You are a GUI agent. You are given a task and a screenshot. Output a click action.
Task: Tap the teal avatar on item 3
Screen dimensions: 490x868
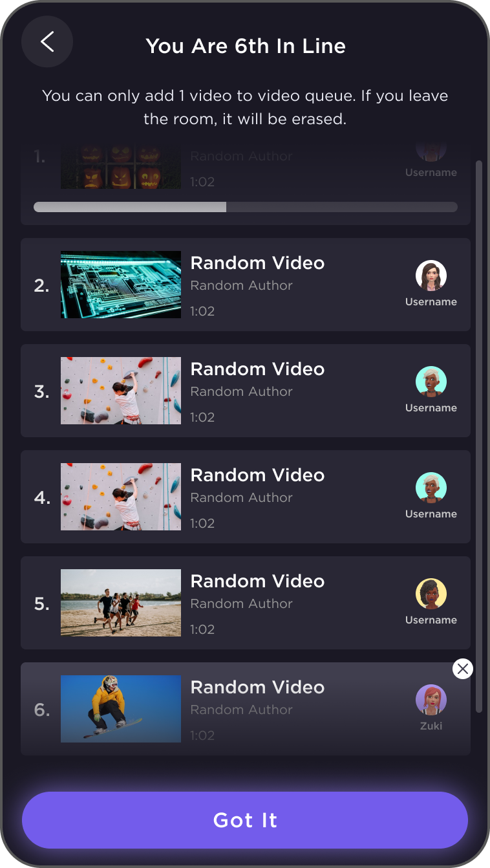pyautogui.click(x=431, y=382)
